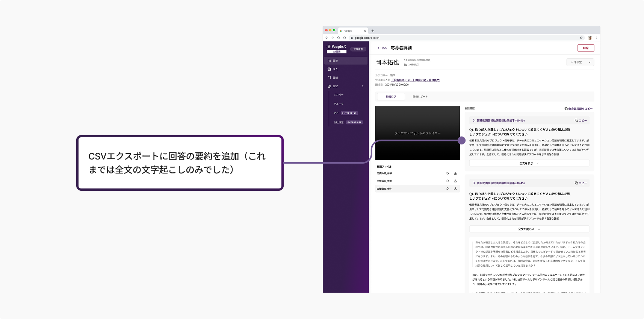Click the browser forward arrow
Image resolution: width=644 pixels, height=319 pixels.
(333, 38)
